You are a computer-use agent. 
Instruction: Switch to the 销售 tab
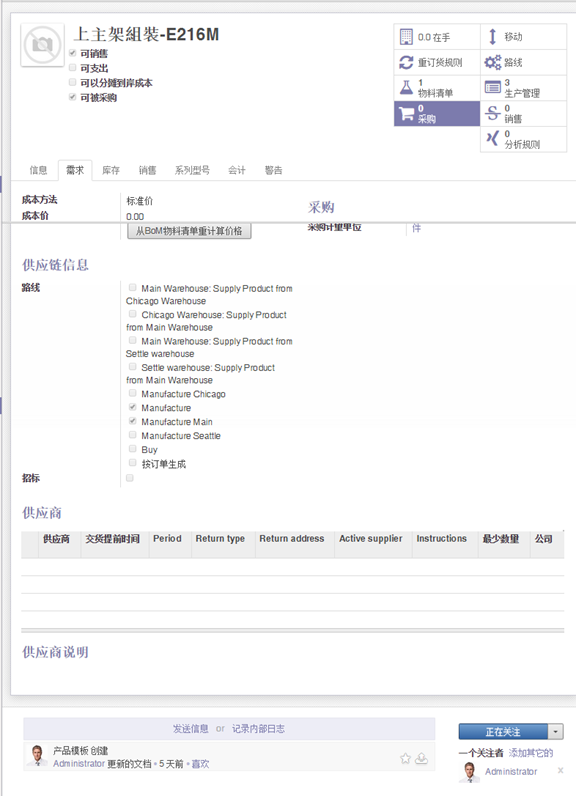[x=147, y=170]
